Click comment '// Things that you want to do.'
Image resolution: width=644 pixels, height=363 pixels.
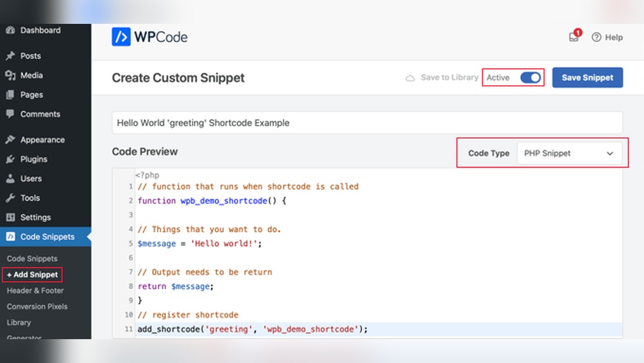[209, 230]
